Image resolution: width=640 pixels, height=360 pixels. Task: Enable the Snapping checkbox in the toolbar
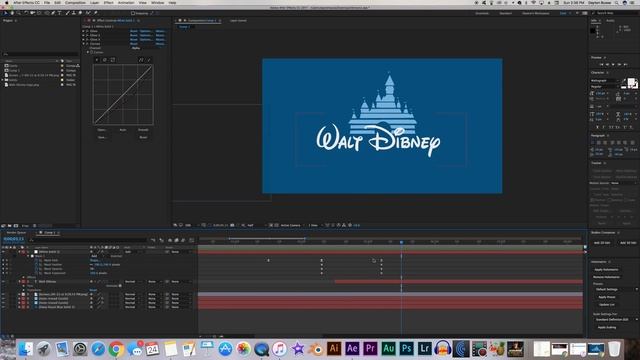(x=133, y=13)
